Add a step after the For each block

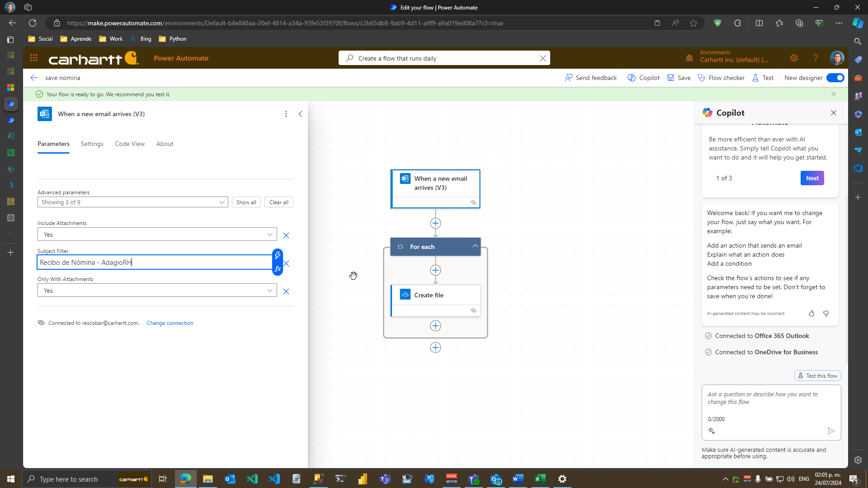[435, 347]
